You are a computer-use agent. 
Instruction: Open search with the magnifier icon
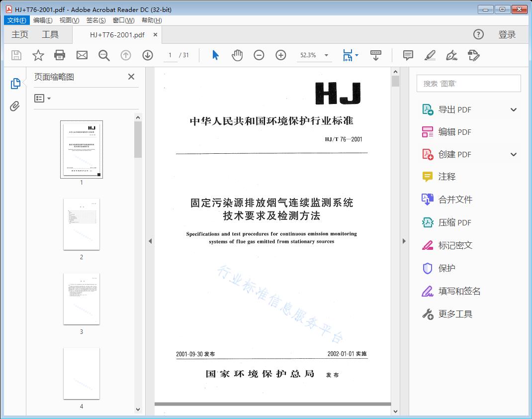(103, 55)
